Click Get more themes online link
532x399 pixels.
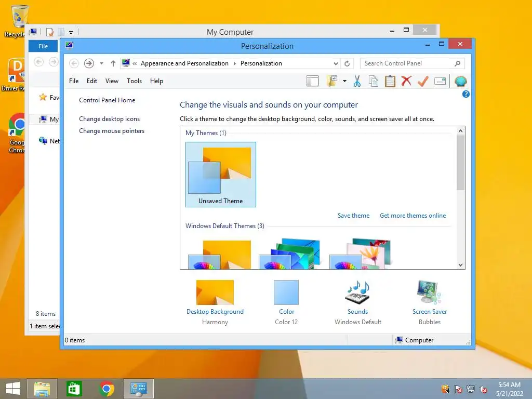coord(413,216)
